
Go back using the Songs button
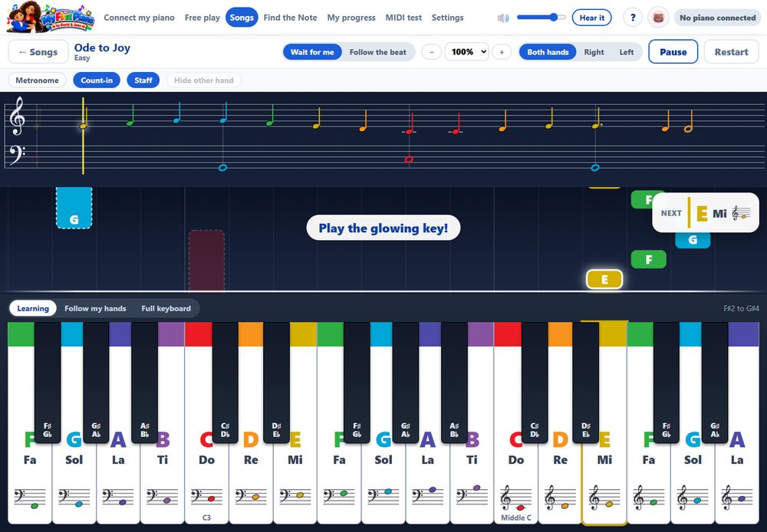pos(38,52)
